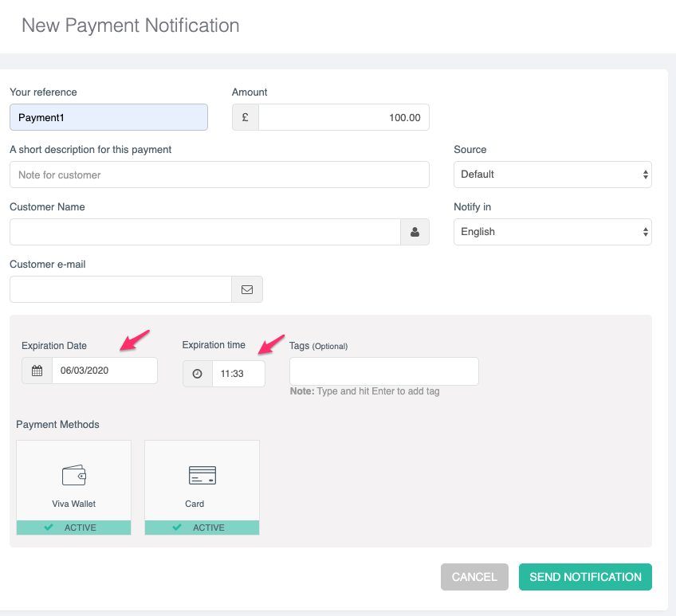Click the Note for customer description field
Viewport: 676px width, 616px height.
click(219, 175)
